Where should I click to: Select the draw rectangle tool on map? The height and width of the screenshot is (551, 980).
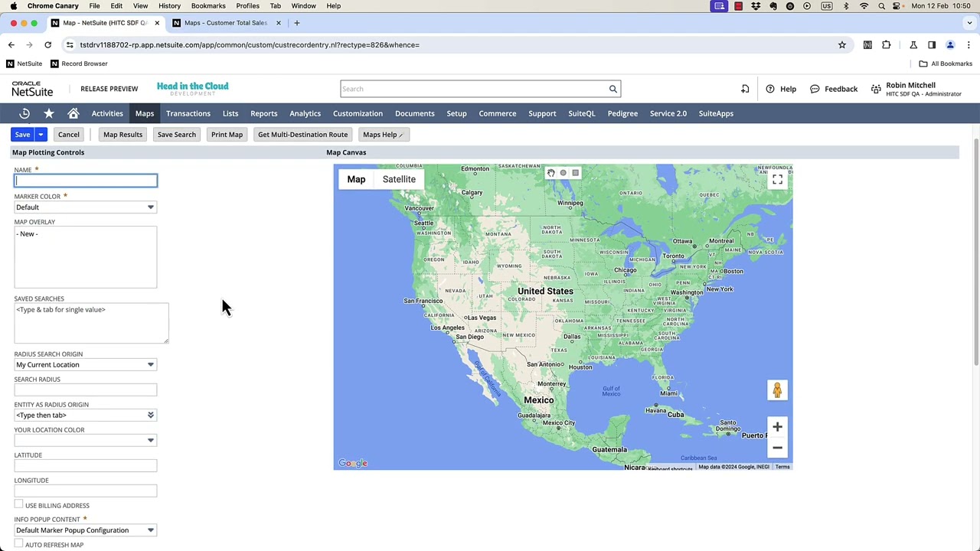click(576, 173)
